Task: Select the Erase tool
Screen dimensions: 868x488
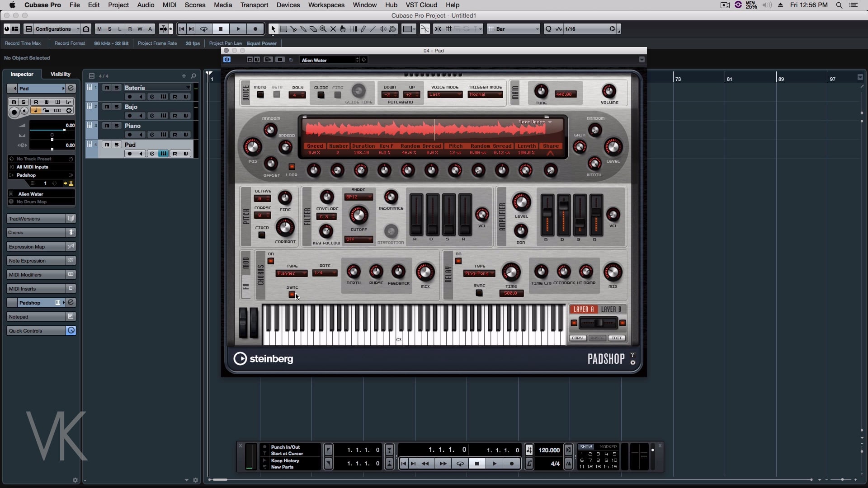Action: (313, 29)
